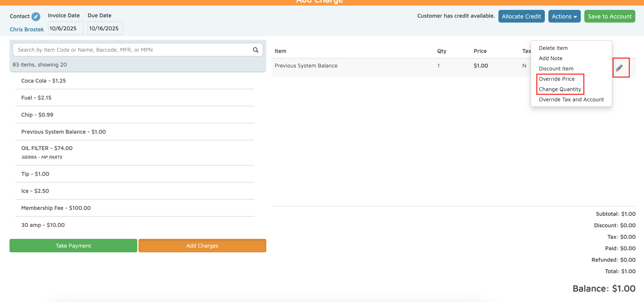Add Coca Cola item to charge
This screenshot has height=302, width=644.
pyautogui.click(x=43, y=81)
